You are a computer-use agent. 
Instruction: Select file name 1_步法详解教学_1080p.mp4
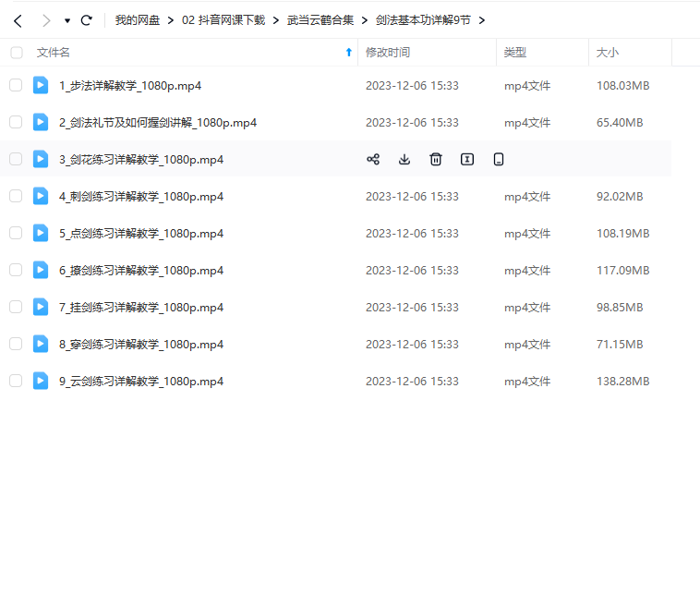[x=130, y=86]
